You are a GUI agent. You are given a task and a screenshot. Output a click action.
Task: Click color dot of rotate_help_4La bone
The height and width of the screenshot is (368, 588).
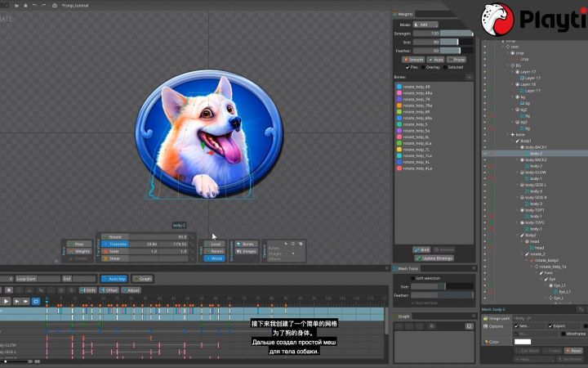399,168
